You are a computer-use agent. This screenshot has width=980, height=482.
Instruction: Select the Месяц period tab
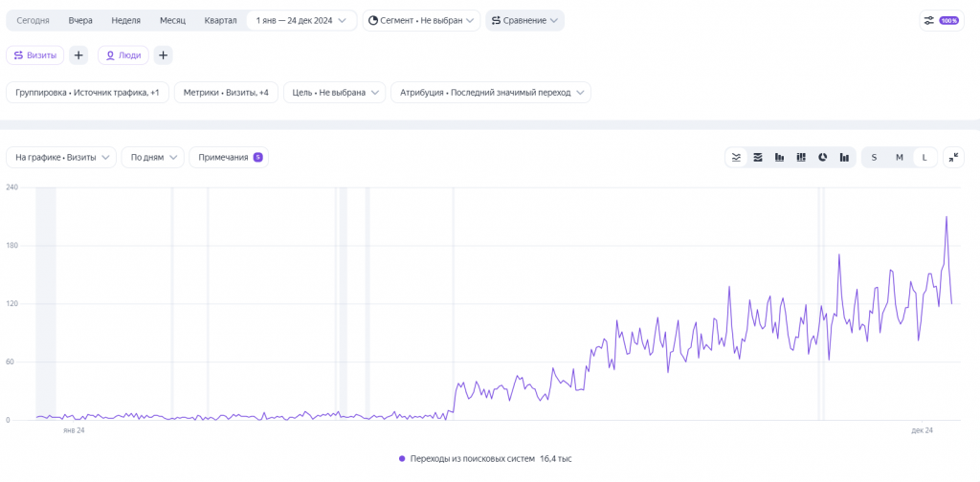(x=172, y=21)
